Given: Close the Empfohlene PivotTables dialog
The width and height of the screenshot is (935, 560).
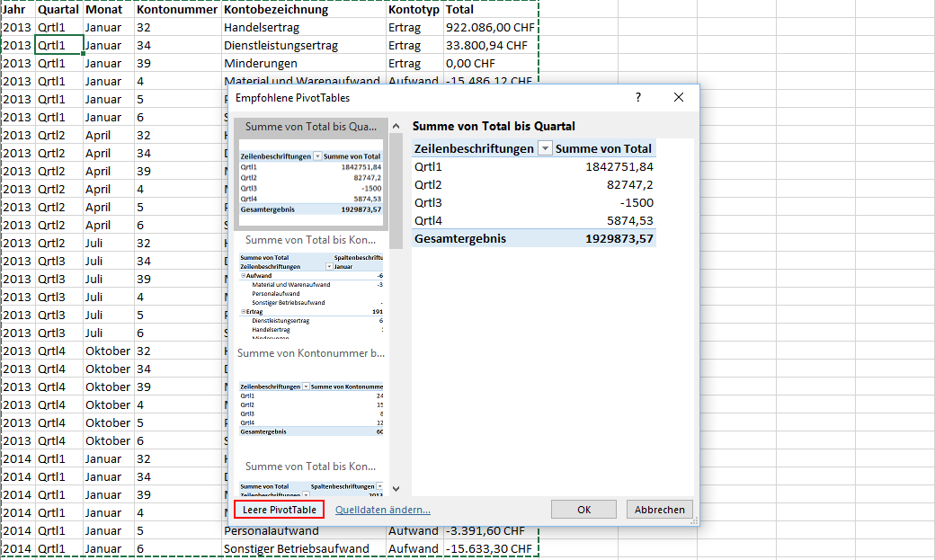Looking at the screenshot, I should pos(679,97).
